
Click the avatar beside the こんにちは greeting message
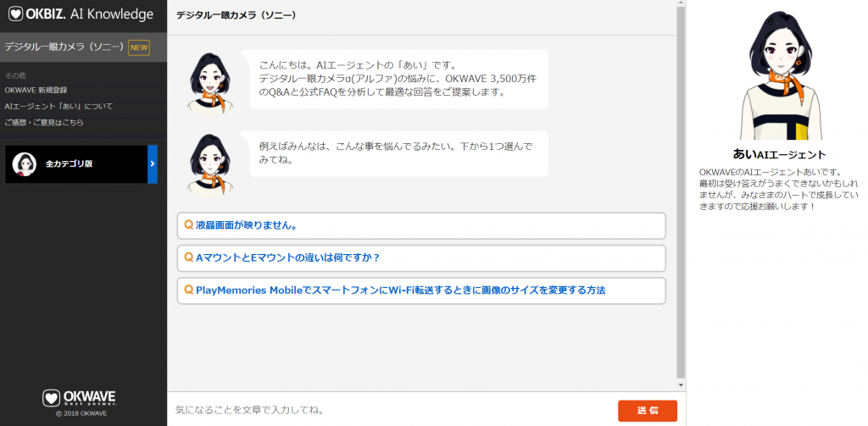(210, 83)
